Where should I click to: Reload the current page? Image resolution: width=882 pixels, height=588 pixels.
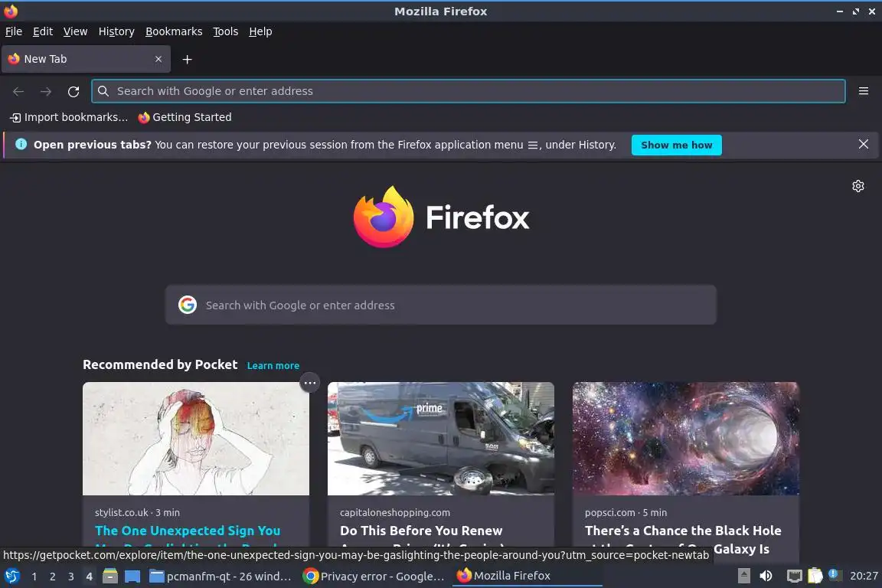pyautogui.click(x=73, y=91)
